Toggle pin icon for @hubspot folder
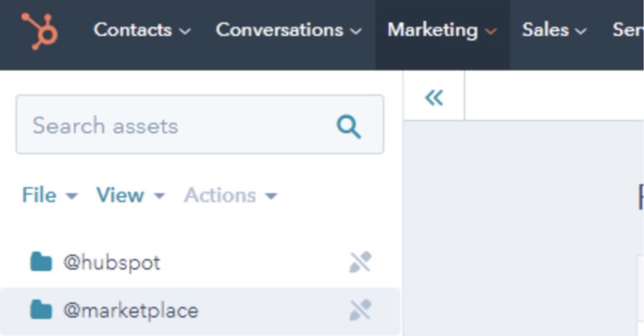 pyautogui.click(x=360, y=262)
